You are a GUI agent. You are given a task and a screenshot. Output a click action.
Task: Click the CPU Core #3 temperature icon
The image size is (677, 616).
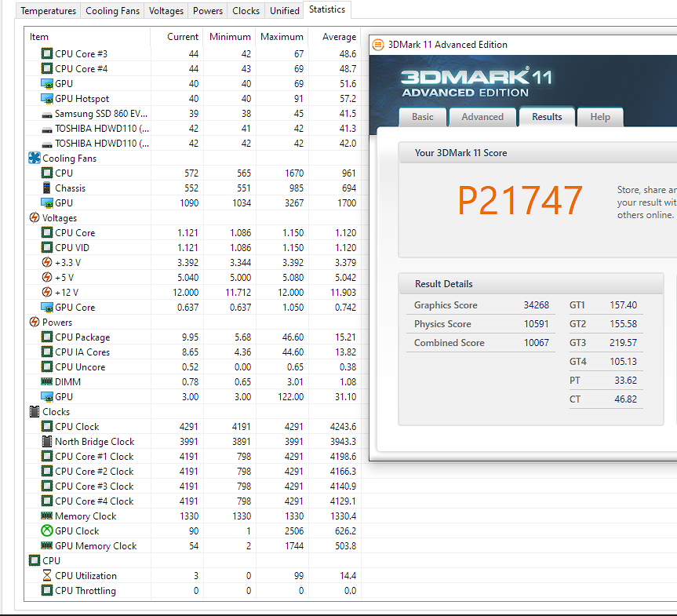[x=46, y=53]
